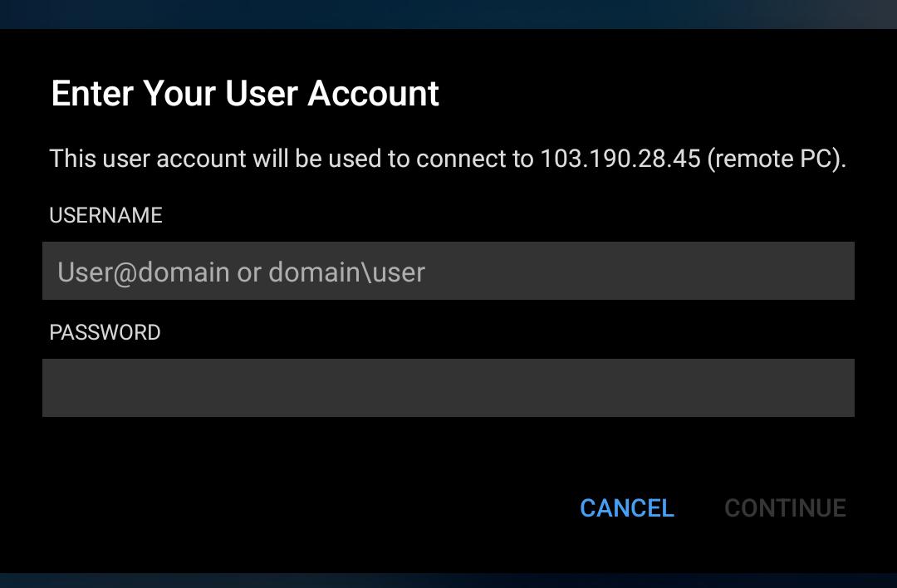
Task: Focus the Username input field
Action: click(x=448, y=271)
